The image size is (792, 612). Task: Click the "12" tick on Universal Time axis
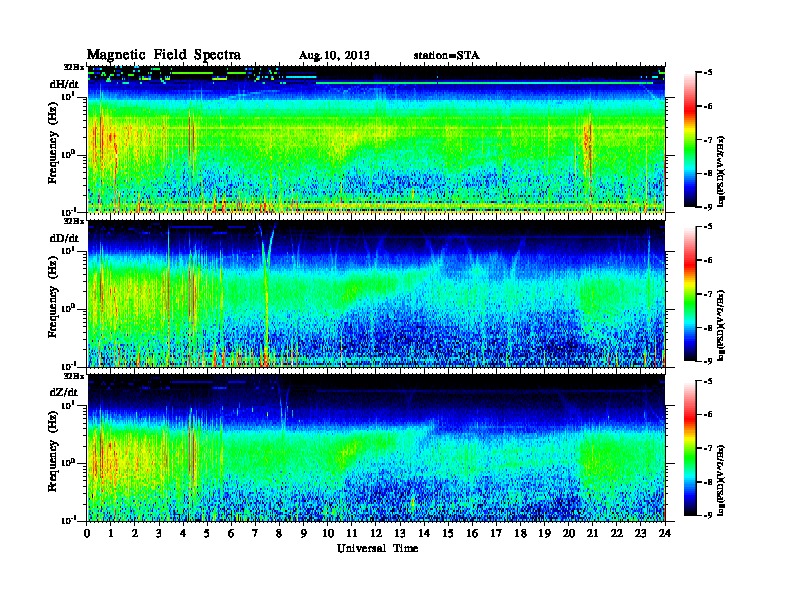(x=376, y=533)
